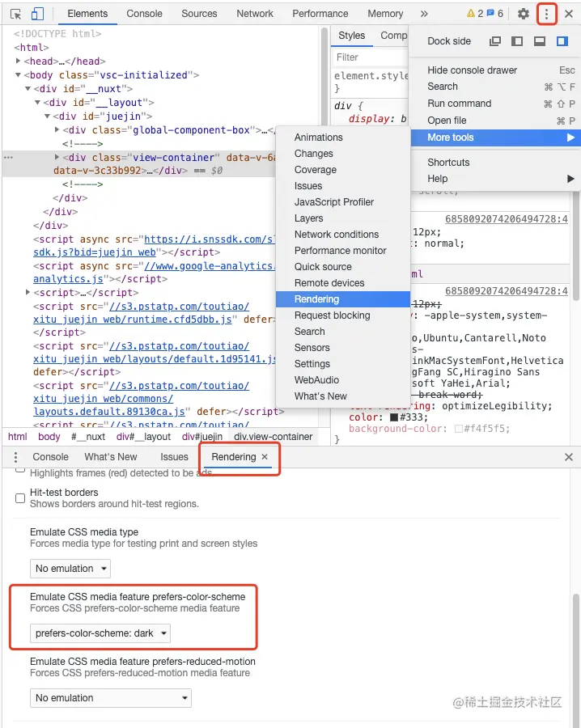Choose Network conditions from the submenu
Image resolution: width=581 pixels, height=728 pixels.
[x=343, y=235]
